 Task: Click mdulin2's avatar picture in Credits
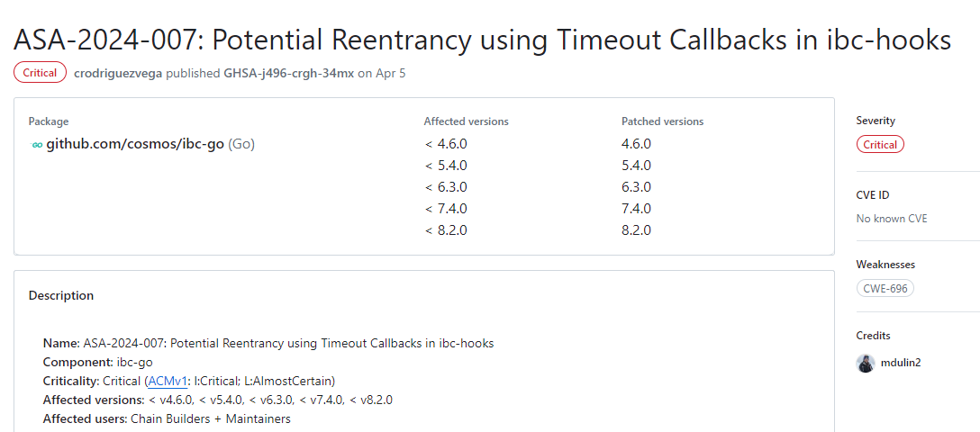(866, 363)
